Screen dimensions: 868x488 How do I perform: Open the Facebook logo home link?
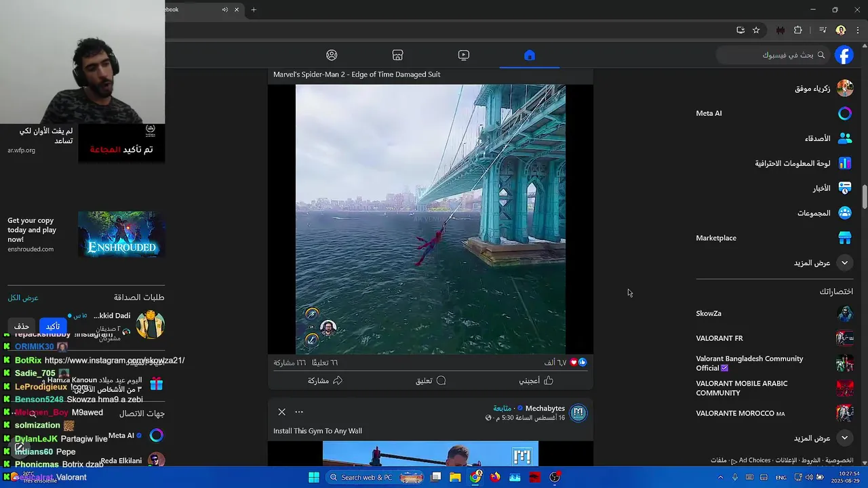click(844, 55)
